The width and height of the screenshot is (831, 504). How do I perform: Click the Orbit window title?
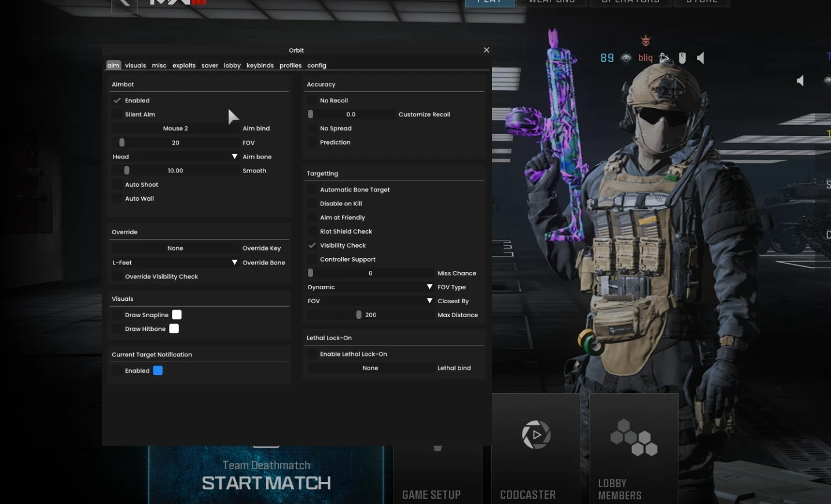(296, 50)
